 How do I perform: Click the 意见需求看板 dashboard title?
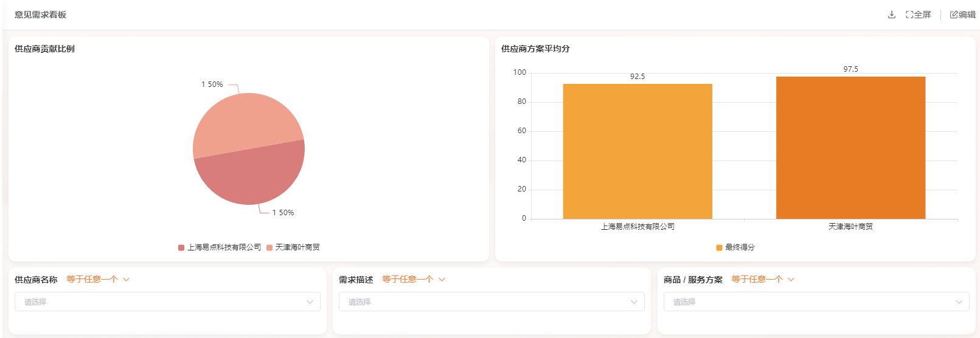pos(40,15)
